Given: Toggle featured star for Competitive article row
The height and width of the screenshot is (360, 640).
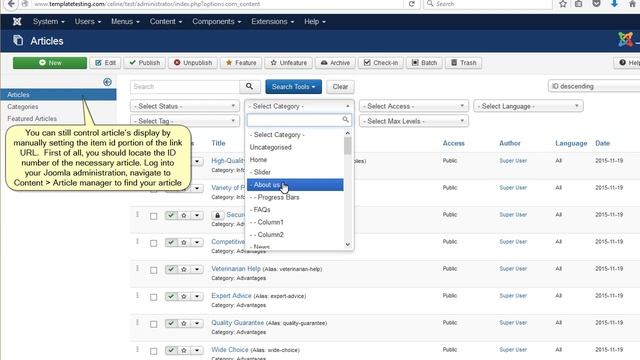Looking at the screenshot, I should [x=184, y=242].
